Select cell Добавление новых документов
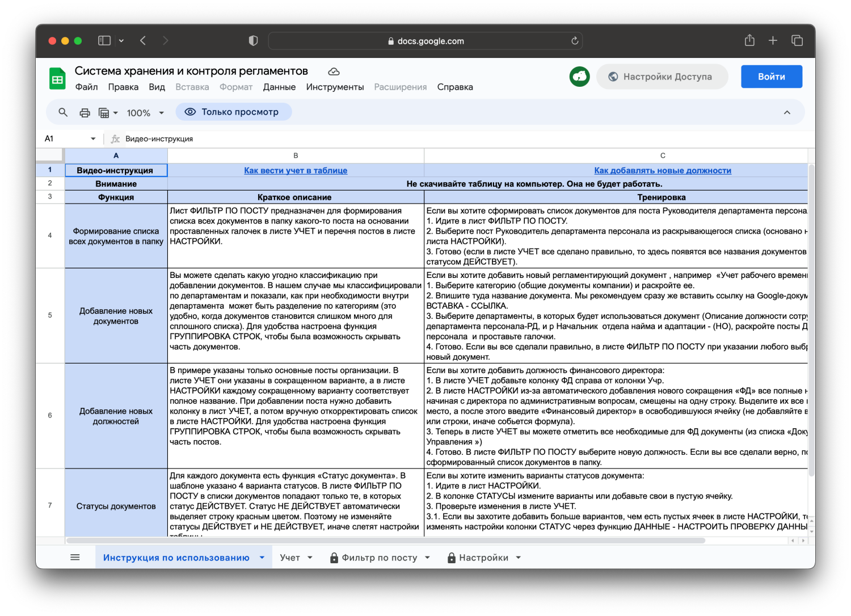 pos(116,316)
